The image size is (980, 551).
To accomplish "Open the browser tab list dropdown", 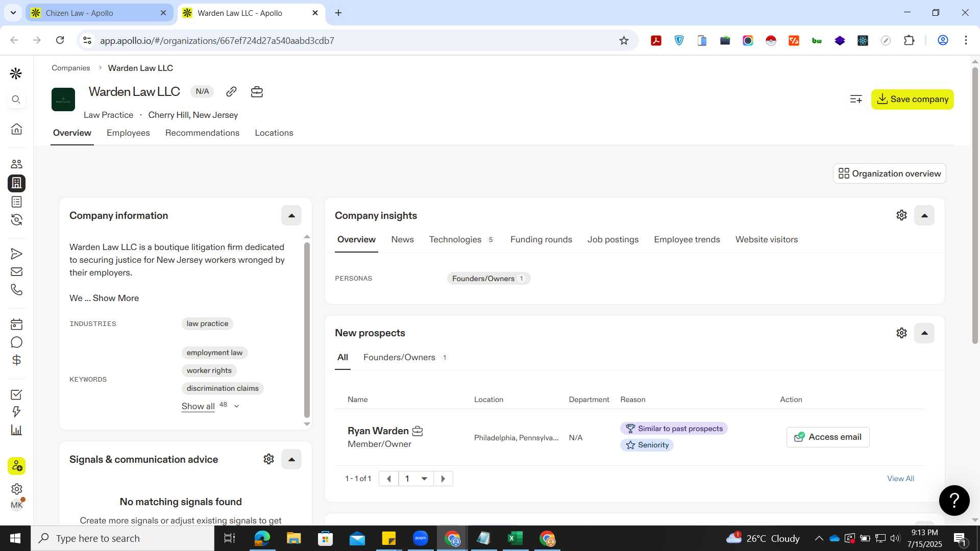I will click(x=13, y=13).
